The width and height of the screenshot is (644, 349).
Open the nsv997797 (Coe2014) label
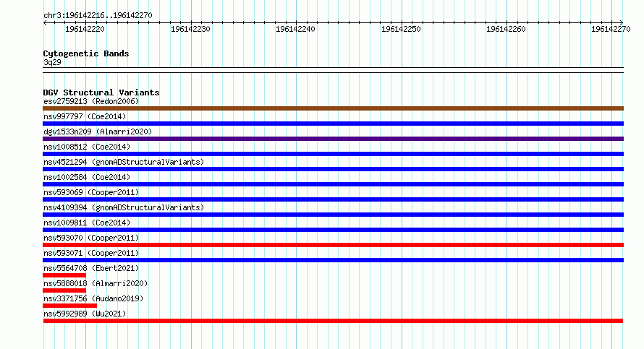coord(85,116)
